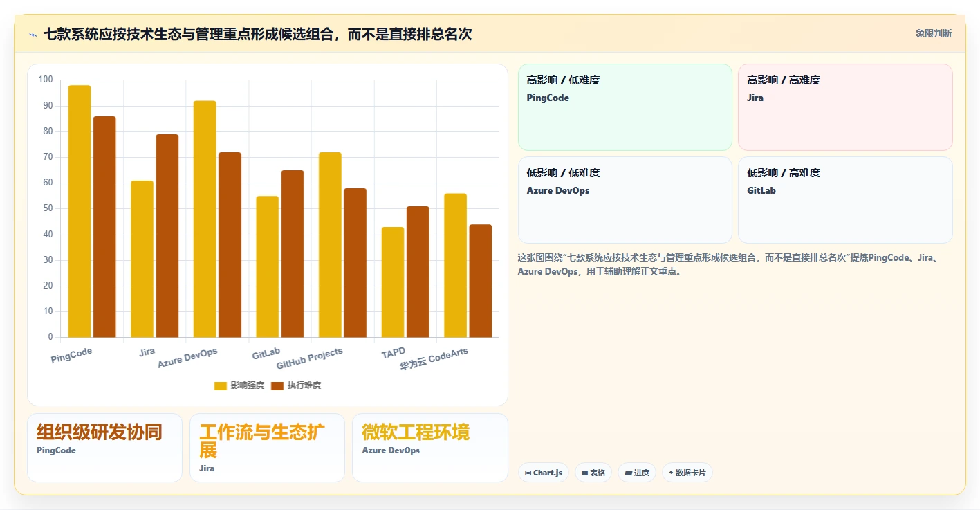
Task: Select TAPD brown 执行难度 bar
Action: coord(418,272)
